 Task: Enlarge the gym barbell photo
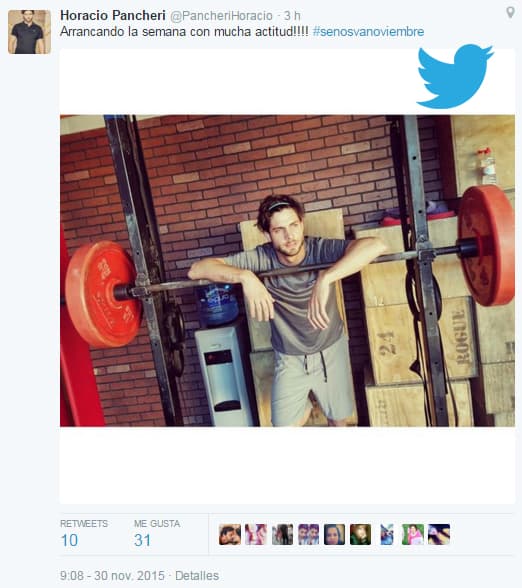(x=287, y=270)
